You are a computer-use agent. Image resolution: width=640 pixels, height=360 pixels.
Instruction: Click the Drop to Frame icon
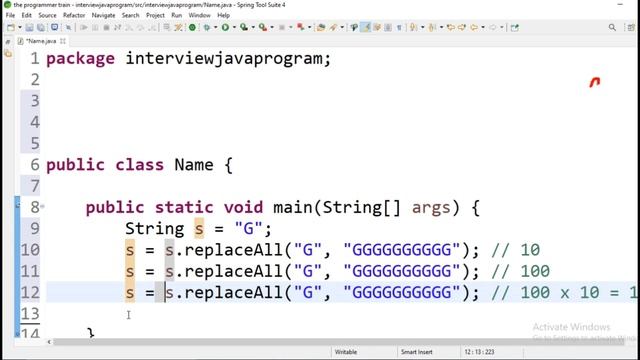pos(167,27)
